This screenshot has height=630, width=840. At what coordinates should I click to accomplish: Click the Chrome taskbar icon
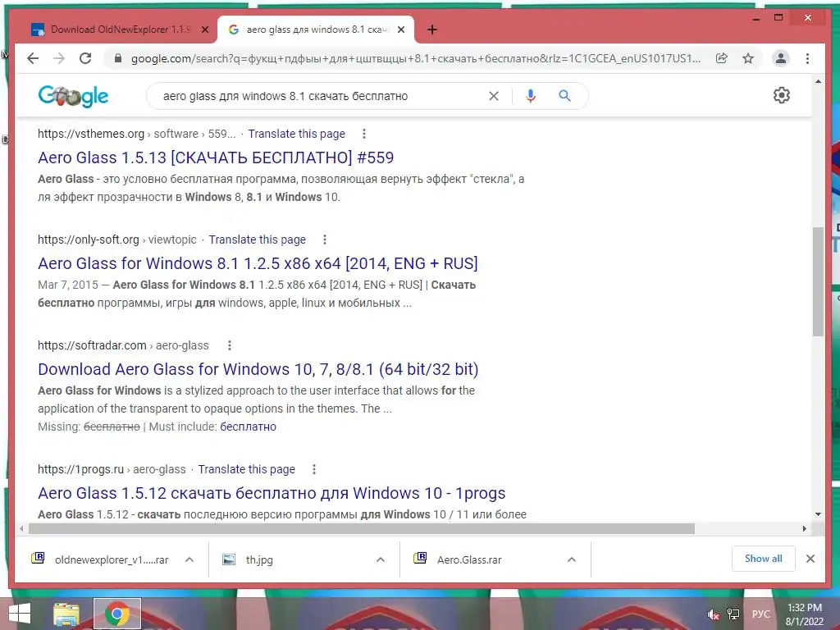[x=117, y=614]
